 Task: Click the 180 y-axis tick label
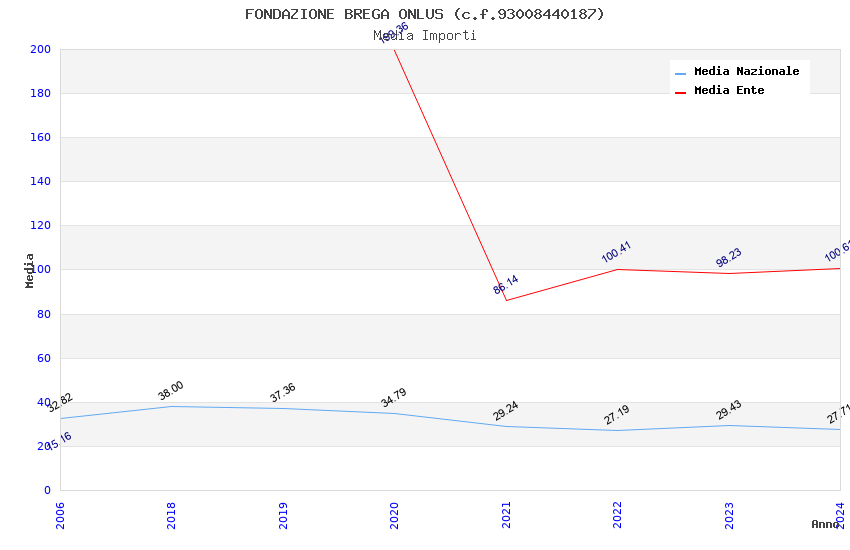(x=40, y=93)
